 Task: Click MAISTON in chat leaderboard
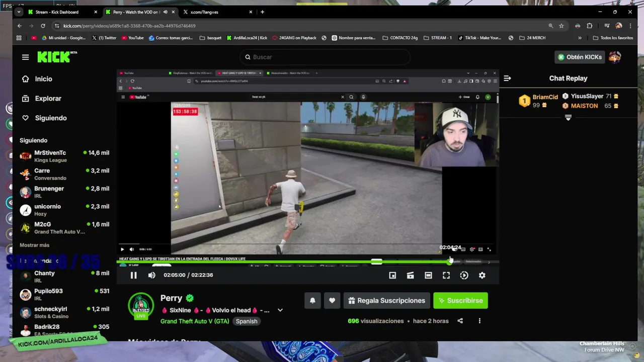tap(584, 106)
